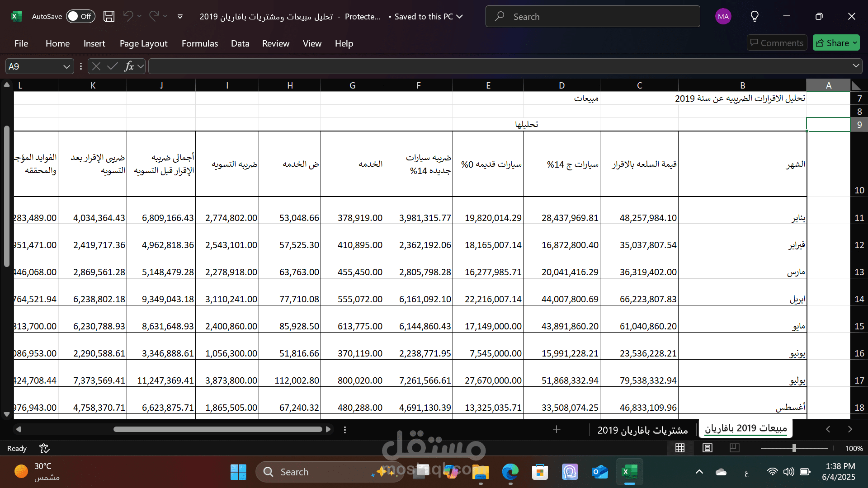Open Microsoft Edge from taskbar

tap(510, 472)
